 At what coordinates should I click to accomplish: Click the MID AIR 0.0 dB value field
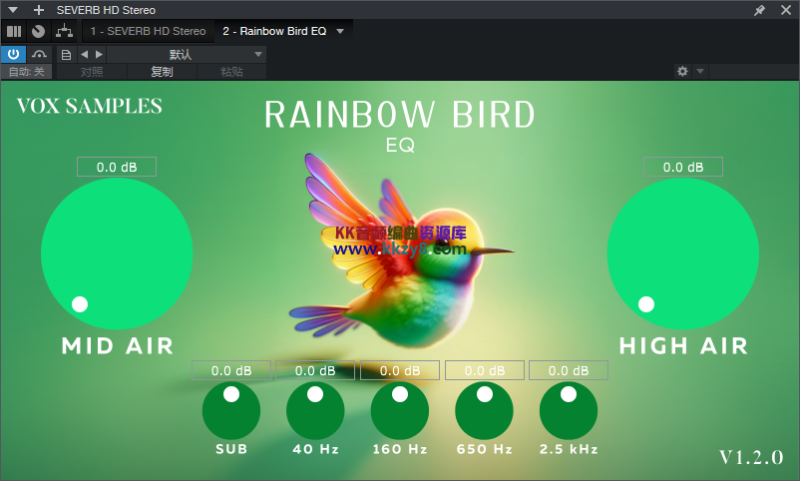point(117,167)
